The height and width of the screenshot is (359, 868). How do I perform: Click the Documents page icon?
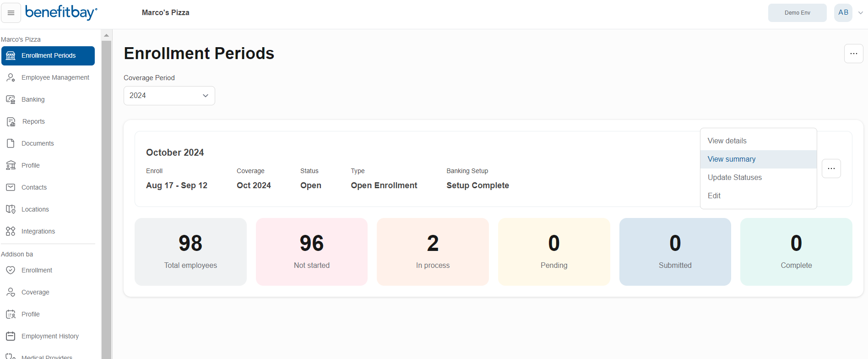click(11, 143)
